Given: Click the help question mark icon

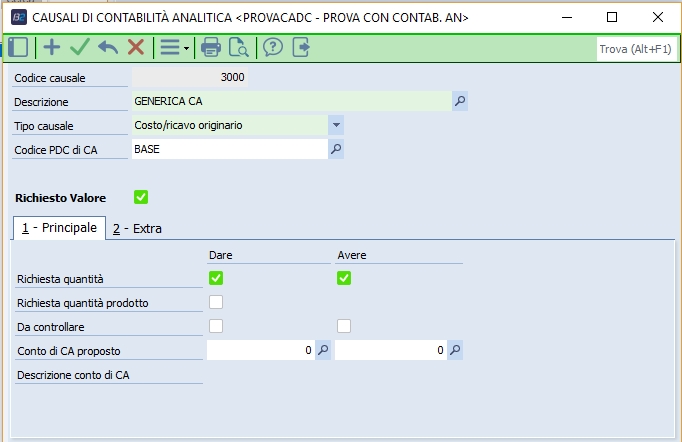Looking at the screenshot, I should click(273, 47).
